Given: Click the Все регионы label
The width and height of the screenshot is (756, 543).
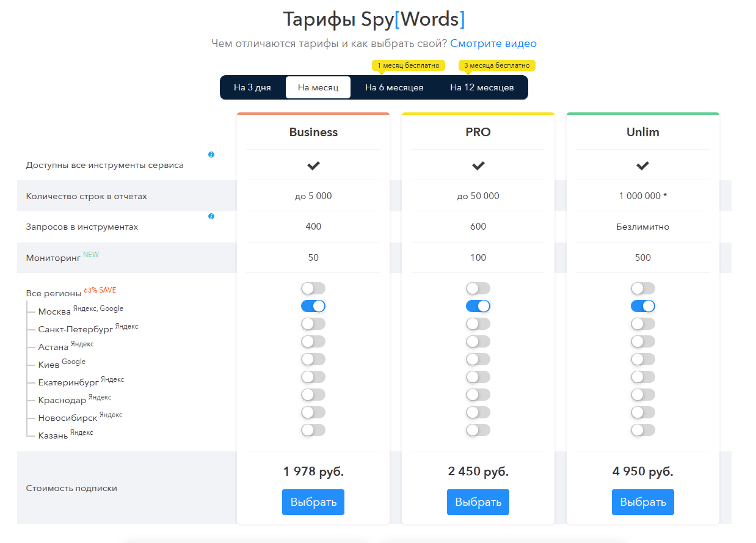Looking at the screenshot, I should [54, 293].
